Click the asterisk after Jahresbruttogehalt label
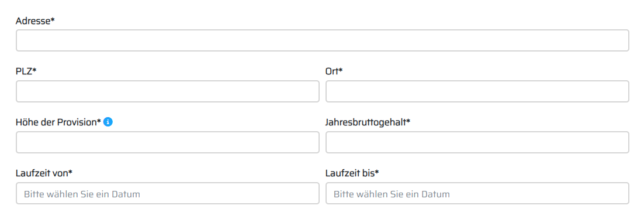Viewport: 644px width, 219px height. (408, 121)
